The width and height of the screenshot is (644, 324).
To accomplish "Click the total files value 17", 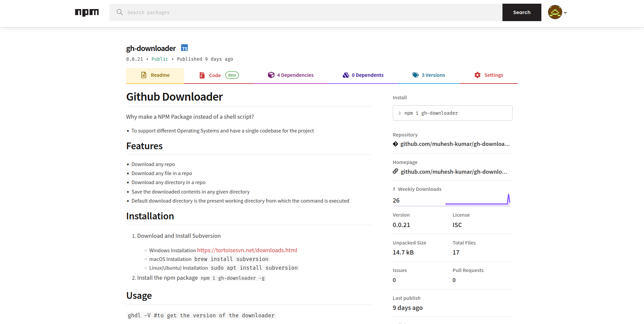I will tap(456, 253).
